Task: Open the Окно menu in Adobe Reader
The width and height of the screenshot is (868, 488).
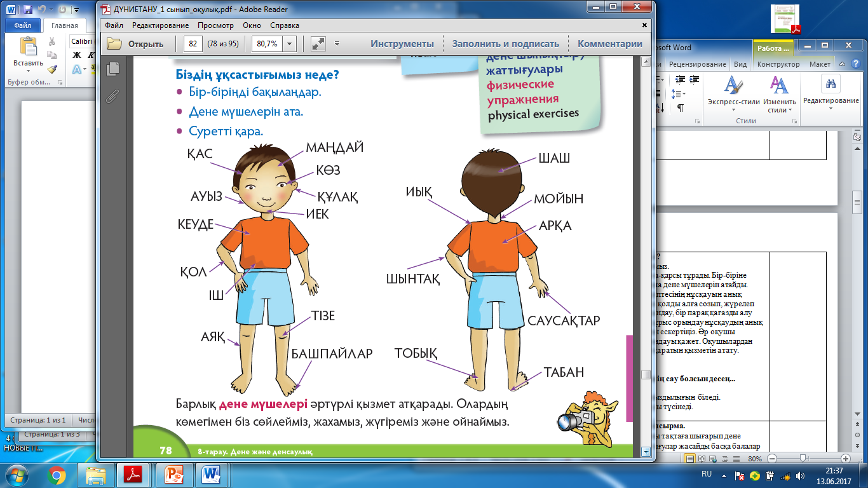Action: (252, 25)
